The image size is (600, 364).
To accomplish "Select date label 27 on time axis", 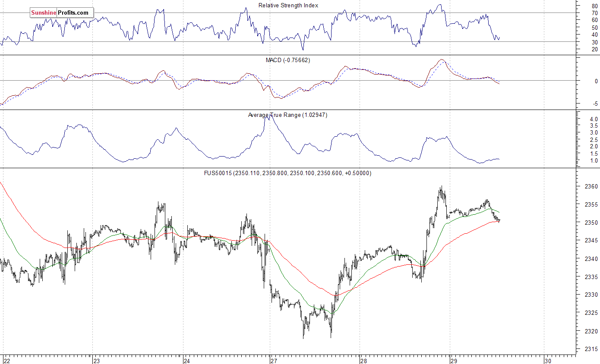I will coord(274,361).
